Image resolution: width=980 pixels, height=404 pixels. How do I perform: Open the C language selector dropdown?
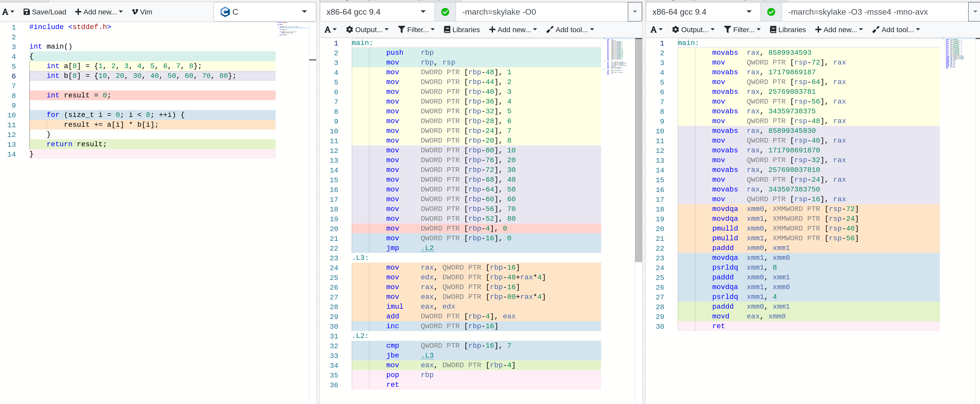click(264, 12)
